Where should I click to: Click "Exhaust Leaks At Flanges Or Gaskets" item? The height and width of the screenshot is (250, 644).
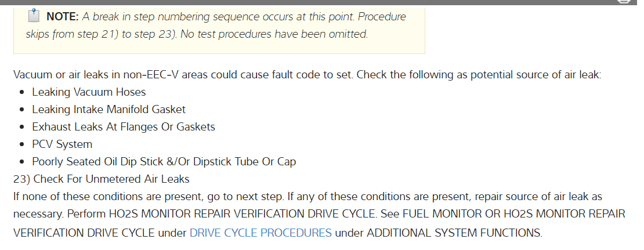124,126
